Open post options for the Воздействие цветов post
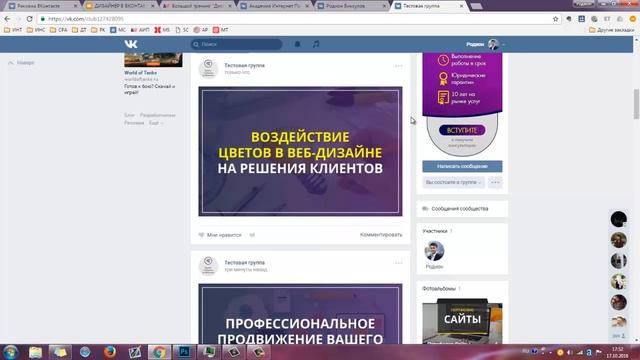The width and height of the screenshot is (640, 360). click(398, 66)
